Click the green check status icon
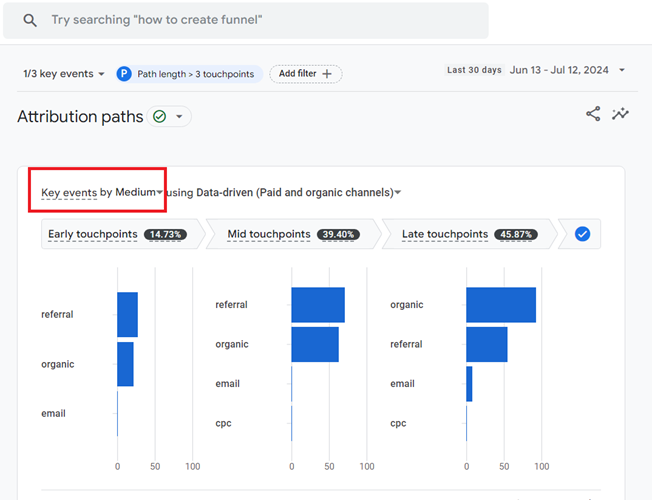This screenshot has height=500, width=652. pos(159,116)
